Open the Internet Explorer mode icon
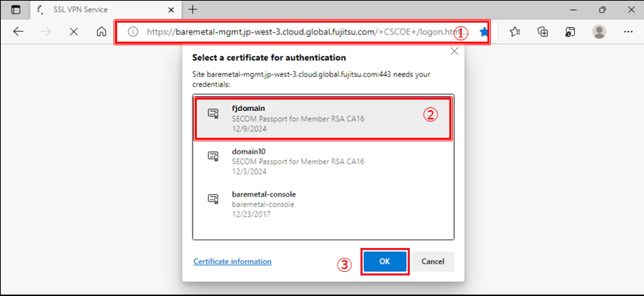Screen dimensions: 644x296 pyautogui.click(x=570, y=32)
